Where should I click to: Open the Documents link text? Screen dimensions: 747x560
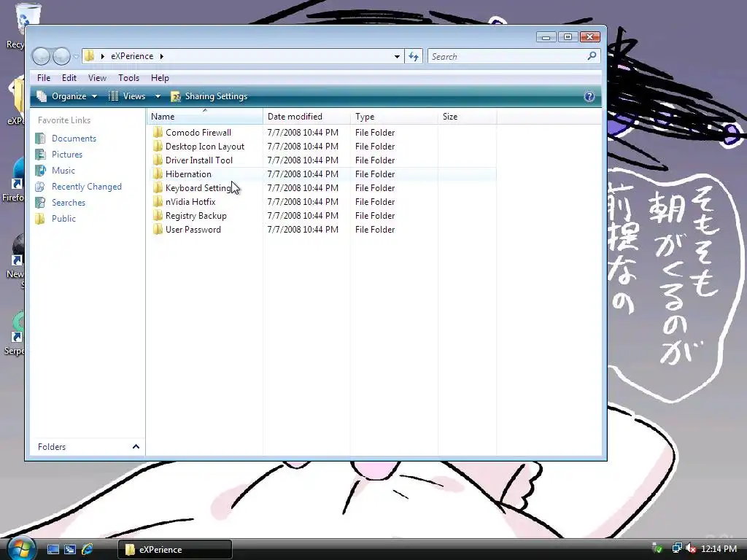point(74,139)
